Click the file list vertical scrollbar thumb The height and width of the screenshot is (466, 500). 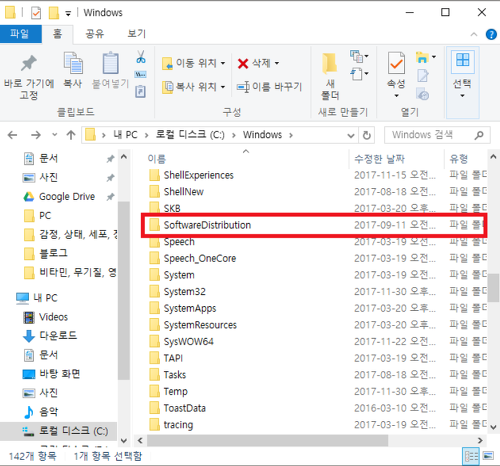click(x=493, y=288)
